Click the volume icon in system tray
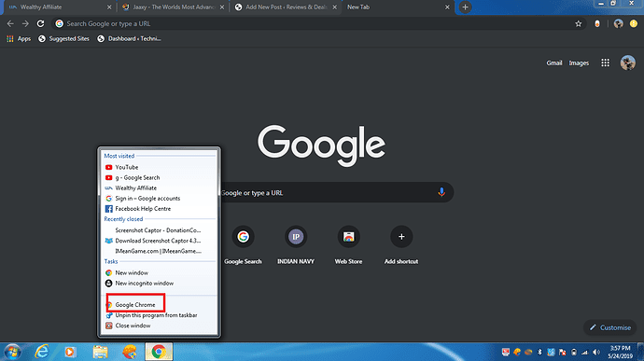The height and width of the screenshot is (361, 644). [596, 353]
